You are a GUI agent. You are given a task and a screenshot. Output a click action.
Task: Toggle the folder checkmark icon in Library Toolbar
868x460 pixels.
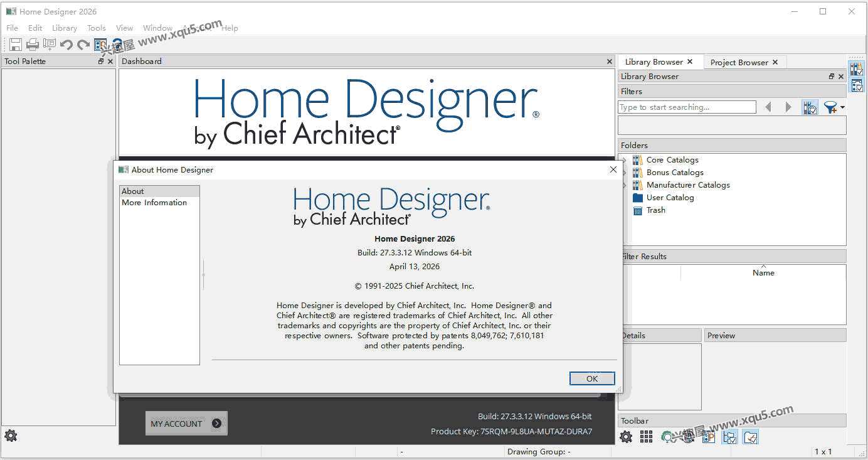[x=751, y=437]
